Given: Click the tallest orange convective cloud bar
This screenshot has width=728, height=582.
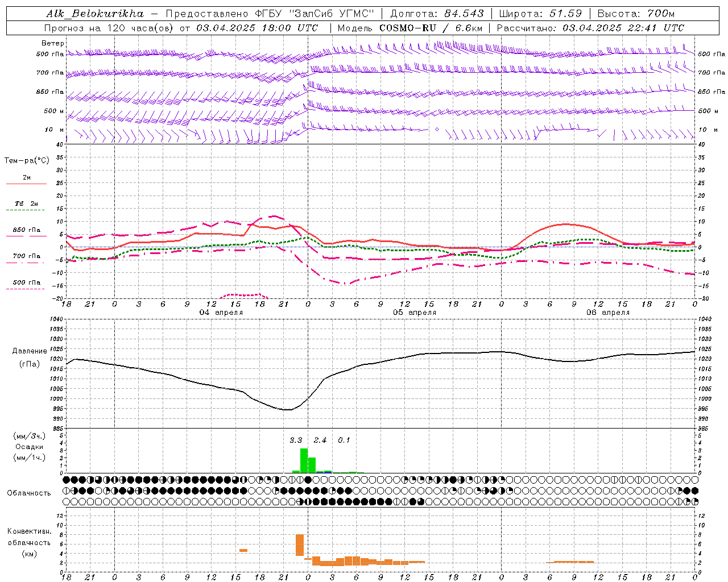Looking at the screenshot, I should pyautogui.click(x=300, y=545).
